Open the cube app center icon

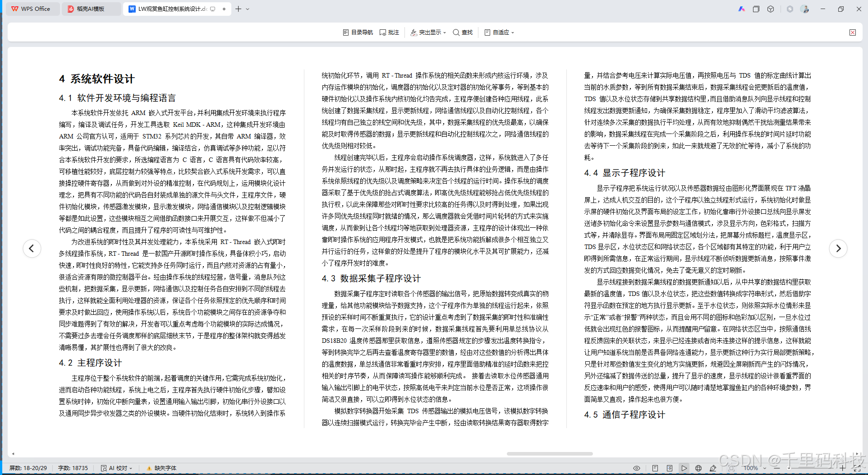click(x=771, y=9)
